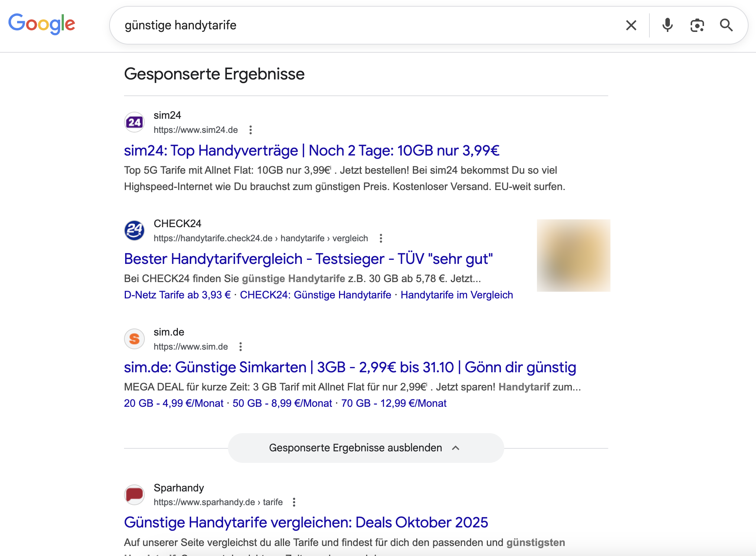Open the '50 GB - 8,99 €/Monat' sitelink
Image resolution: width=756 pixels, height=556 pixels.
pos(282,403)
